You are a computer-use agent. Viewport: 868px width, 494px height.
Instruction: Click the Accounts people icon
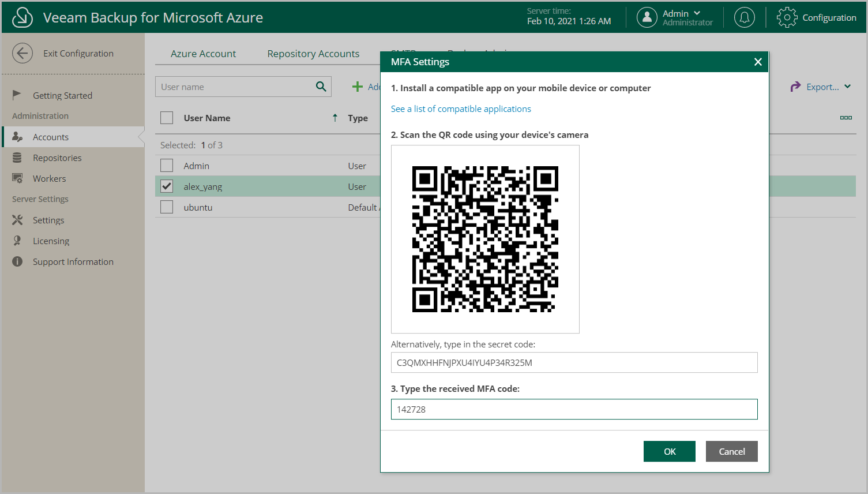click(17, 137)
